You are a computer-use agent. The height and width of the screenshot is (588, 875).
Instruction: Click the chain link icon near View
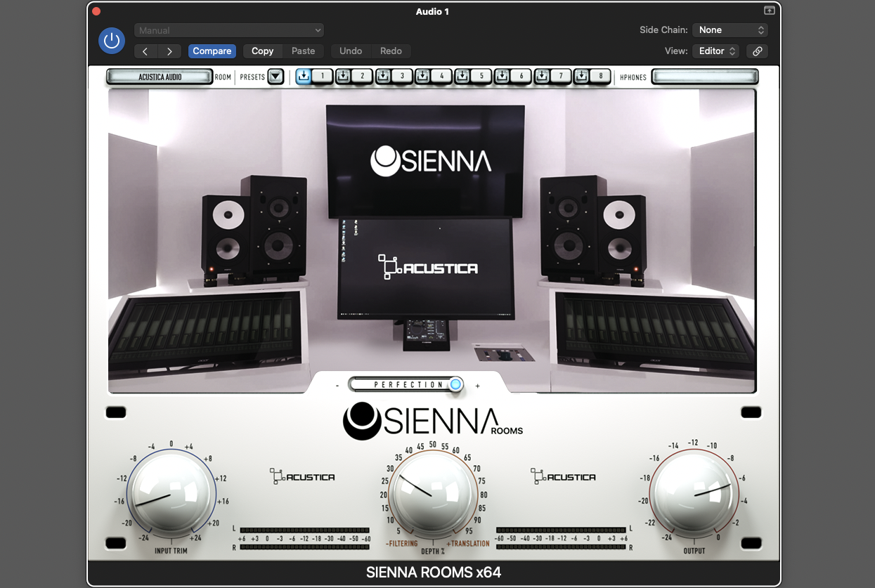coord(757,51)
